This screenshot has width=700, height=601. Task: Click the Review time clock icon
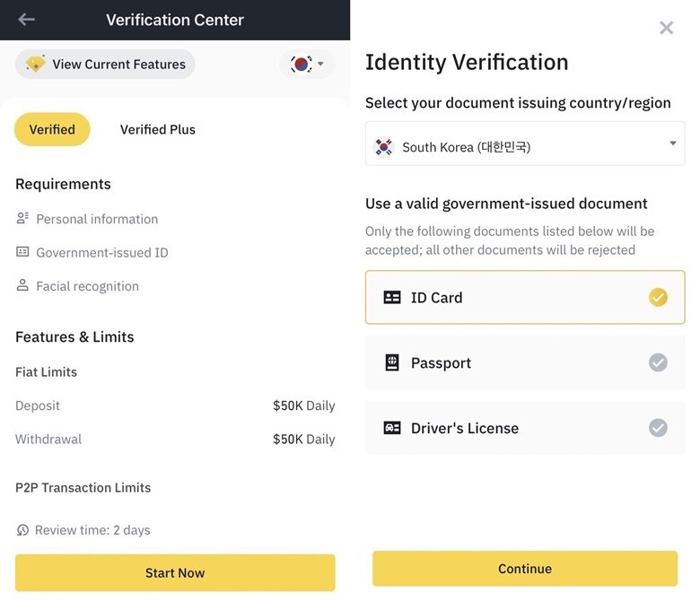tap(22, 529)
